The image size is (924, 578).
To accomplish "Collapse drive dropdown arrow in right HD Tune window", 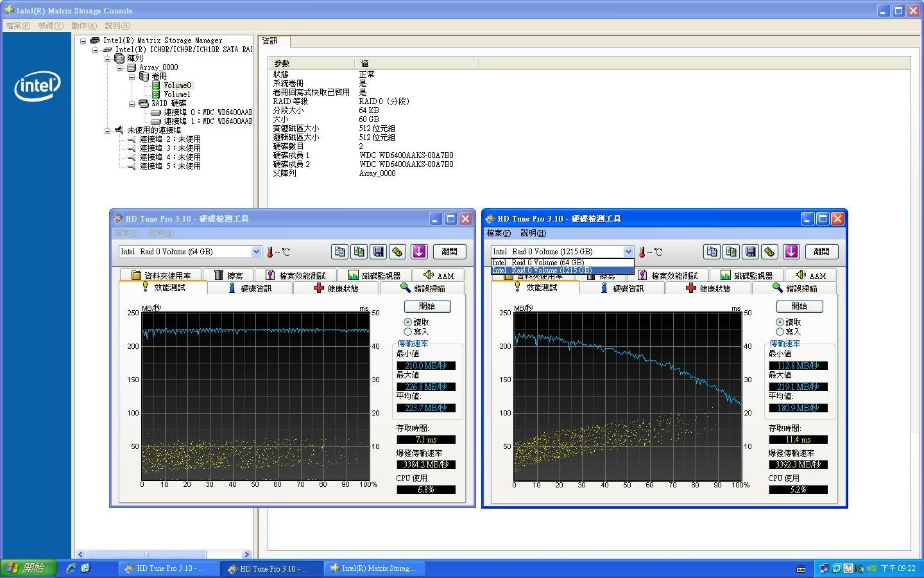I will point(628,252).
